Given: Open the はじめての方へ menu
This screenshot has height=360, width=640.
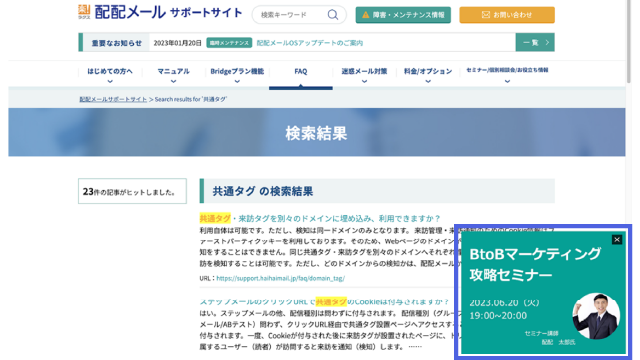Looking at the screenshot, I should (x=110, y=71).
